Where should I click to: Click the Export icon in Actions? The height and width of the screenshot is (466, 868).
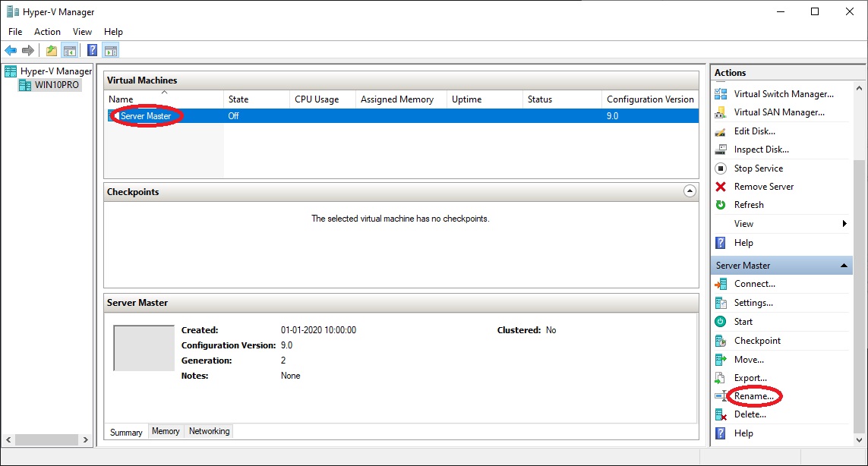pos(720,378)
